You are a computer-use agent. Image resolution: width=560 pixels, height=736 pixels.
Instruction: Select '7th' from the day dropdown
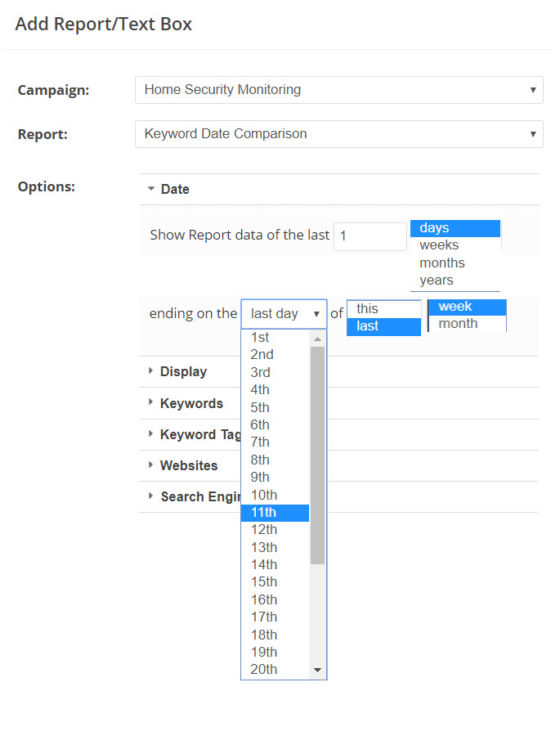point(260,442)
